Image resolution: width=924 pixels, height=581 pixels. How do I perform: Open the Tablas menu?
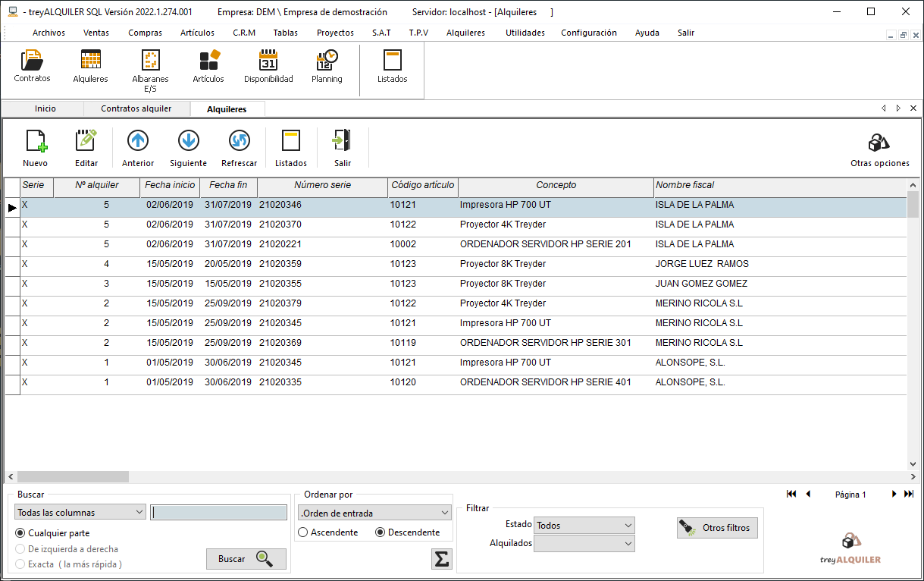[x=286, y=33]
